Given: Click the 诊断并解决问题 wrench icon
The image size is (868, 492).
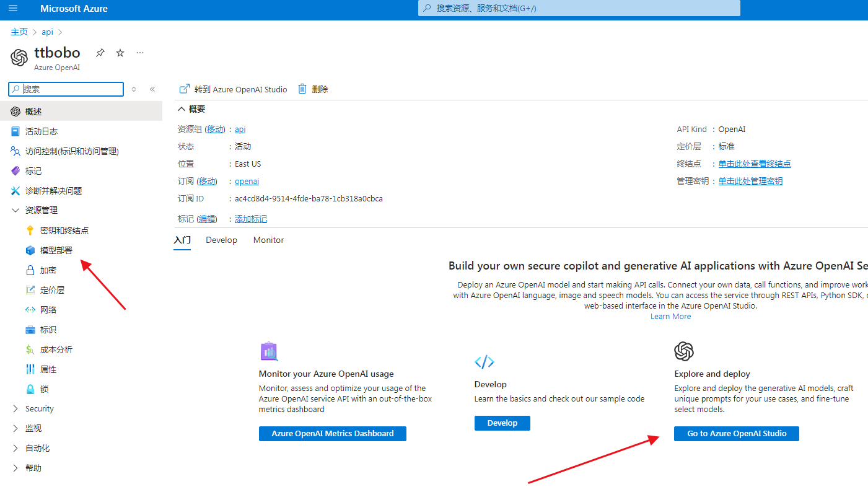Looking at the screenshot, I should point(15,191).
